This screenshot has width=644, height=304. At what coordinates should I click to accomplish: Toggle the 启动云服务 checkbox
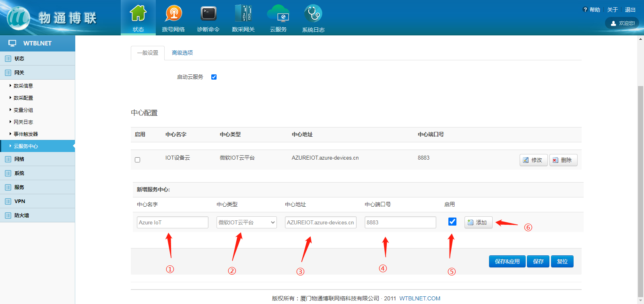pyautogui.click(x=214, y=77)
